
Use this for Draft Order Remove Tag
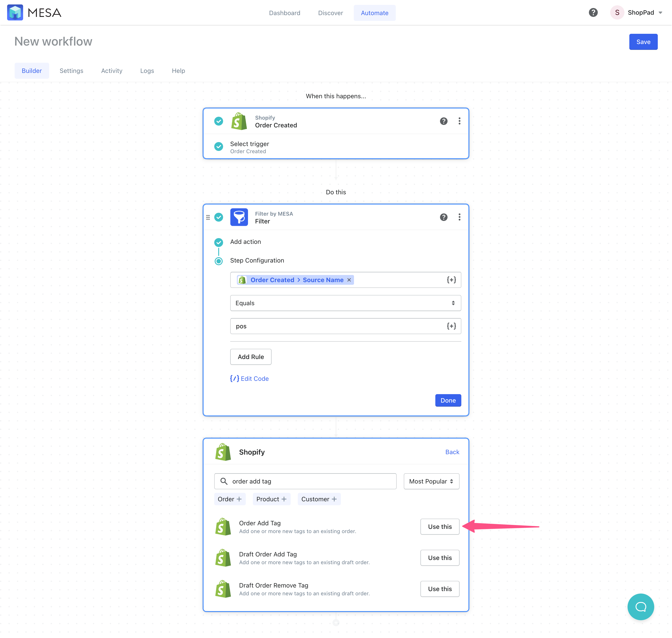point(440,589)
